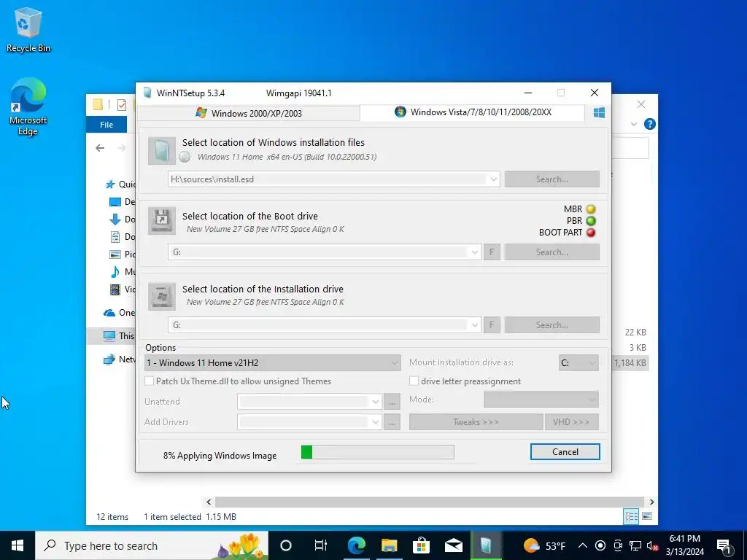Click the red BOOT PART status indicator
This screenshot has width=747, height=560.
tap(591, 233)
